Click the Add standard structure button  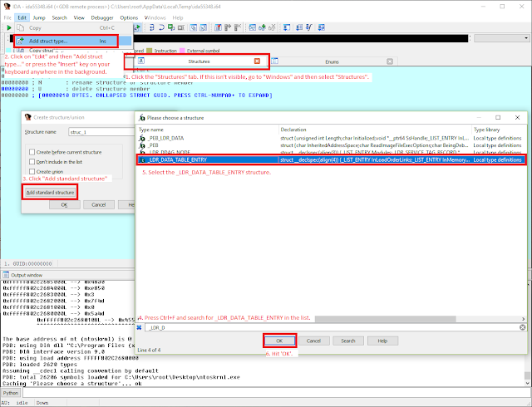pyautogui.click(x=50, y=193)
